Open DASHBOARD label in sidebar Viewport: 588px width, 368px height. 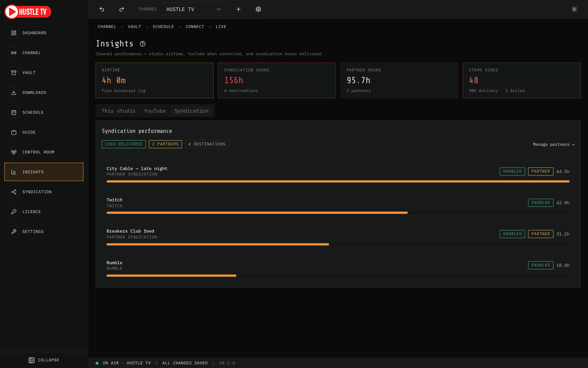[x=34, y=33]
